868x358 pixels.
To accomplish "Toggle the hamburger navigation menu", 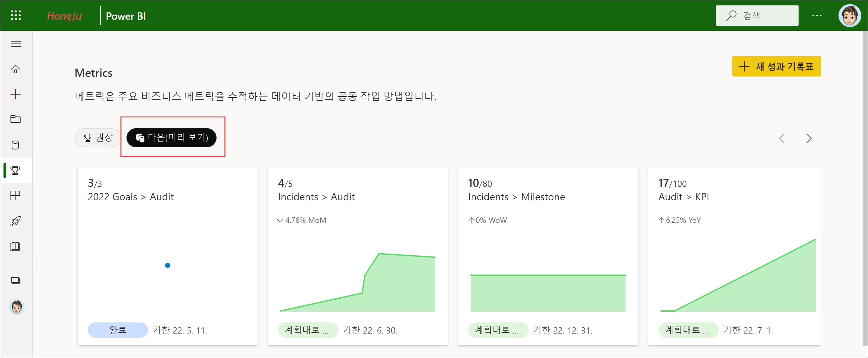I will tap(16, 44).
